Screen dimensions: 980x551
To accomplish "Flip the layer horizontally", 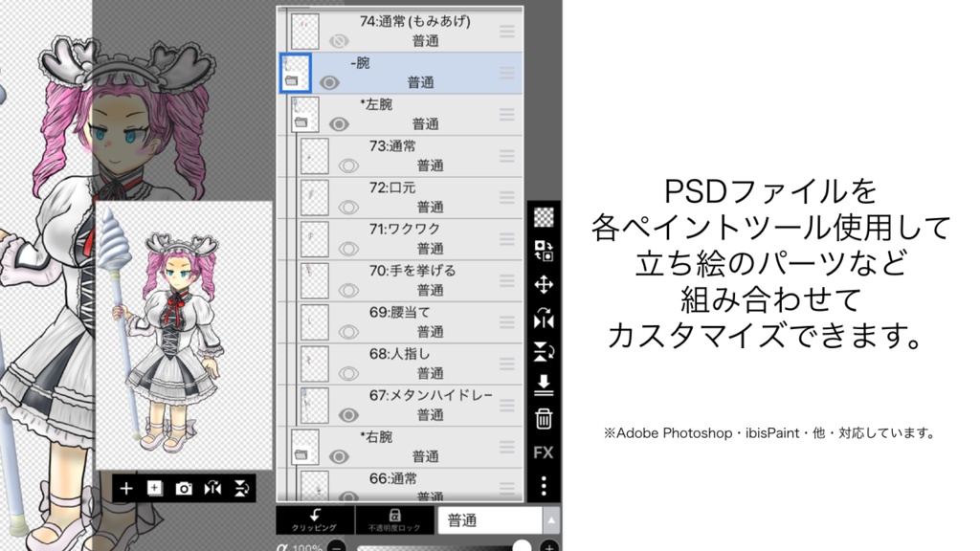I will tap(542, 319).
